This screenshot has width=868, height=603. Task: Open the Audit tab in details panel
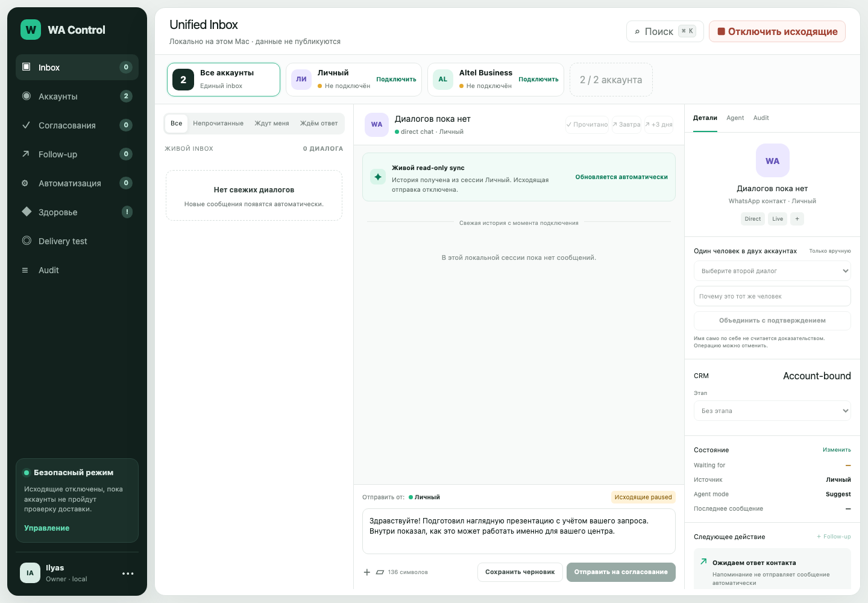point(761,118)
